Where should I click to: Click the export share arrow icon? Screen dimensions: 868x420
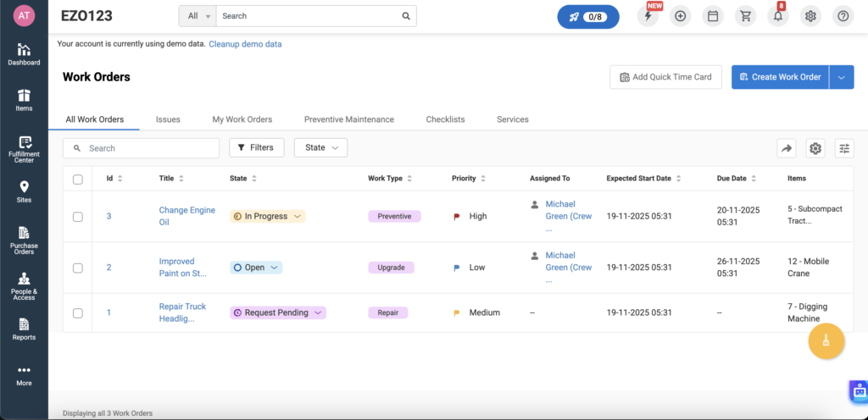(x=787, y=148)
